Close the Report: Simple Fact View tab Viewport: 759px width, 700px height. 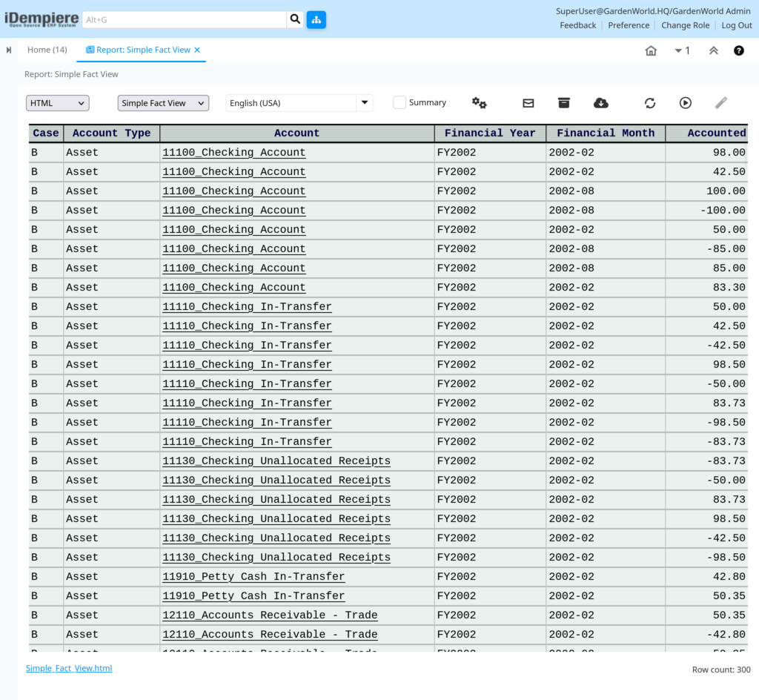(x=197, y=50)
